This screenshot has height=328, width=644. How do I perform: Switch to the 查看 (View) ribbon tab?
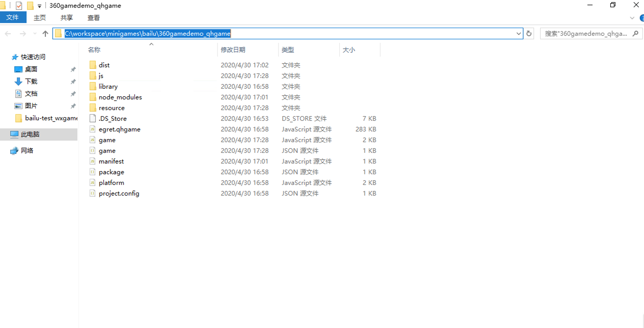coord(93,18)
